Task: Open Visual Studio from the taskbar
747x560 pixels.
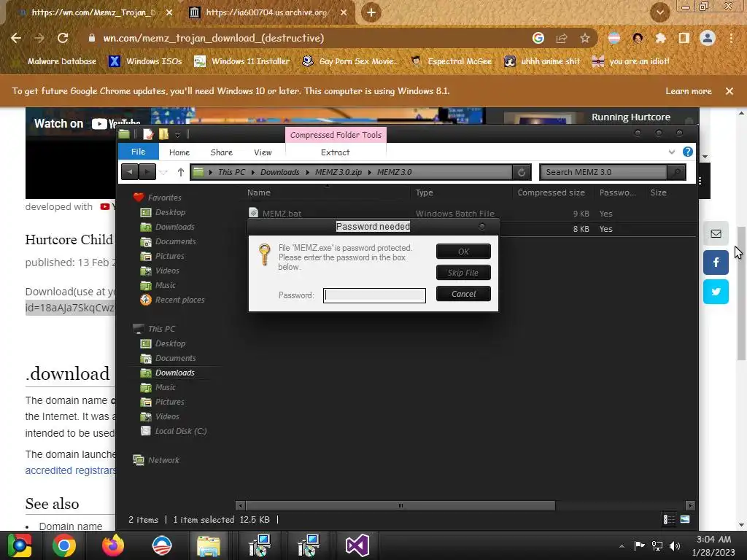Action: (357, 545)
